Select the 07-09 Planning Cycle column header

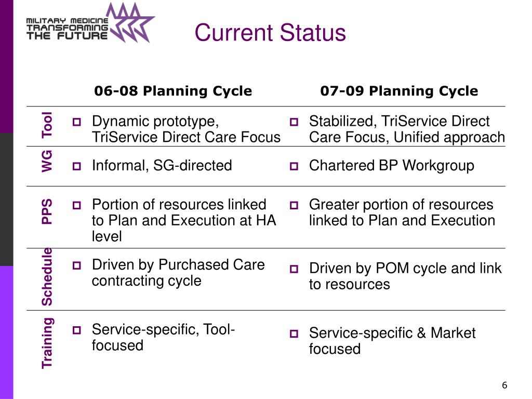click(399, 91)
